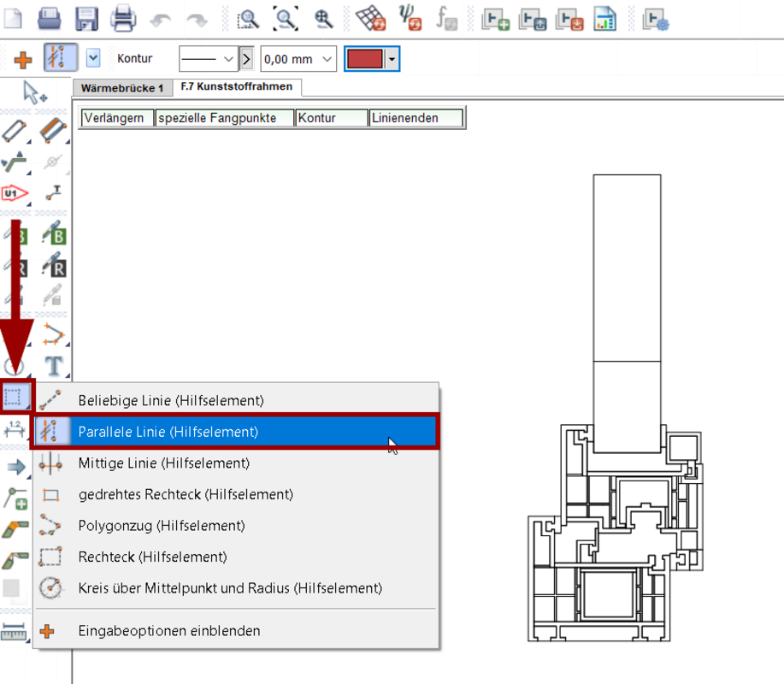The height and width of the screenshot is (684, 784).
Task: Select Mittige Linie (Hilfselement) menu entry
Action: [x=163, y=463]
